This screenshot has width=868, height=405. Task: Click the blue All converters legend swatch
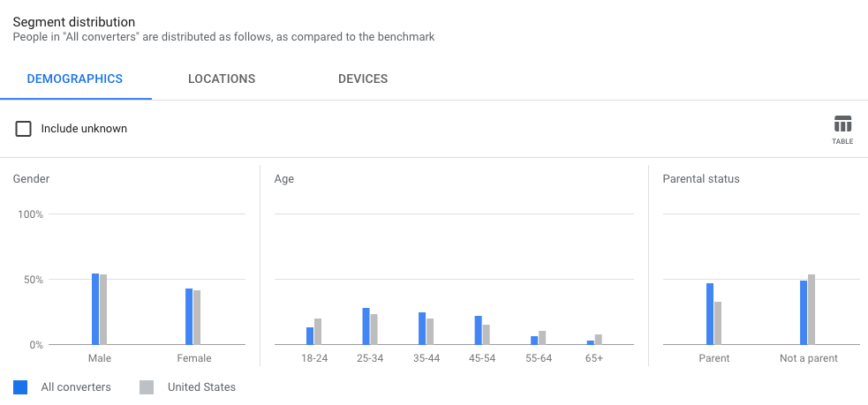click(20, 386)
